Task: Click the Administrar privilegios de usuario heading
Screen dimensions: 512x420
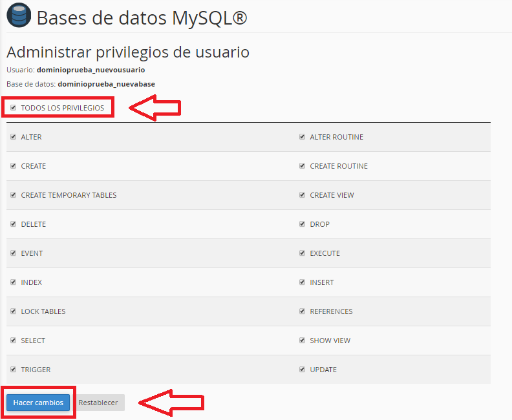Action: coord(128,52)
